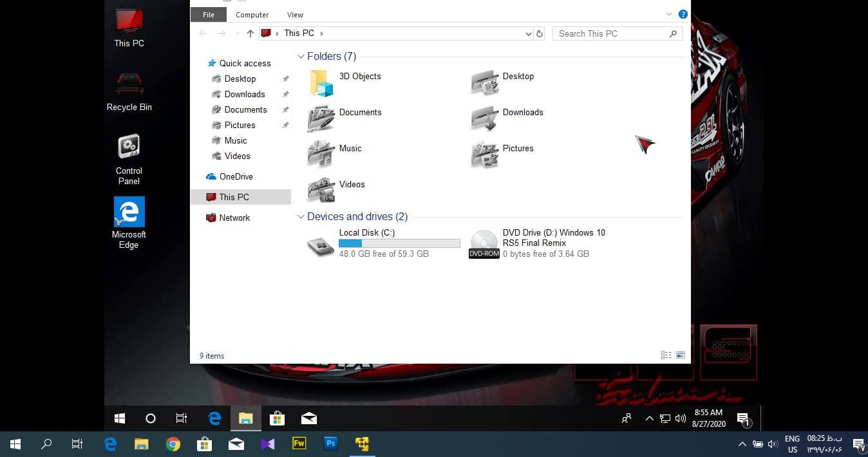Show hidden icons in inner taskbar tray

[649, 418]
